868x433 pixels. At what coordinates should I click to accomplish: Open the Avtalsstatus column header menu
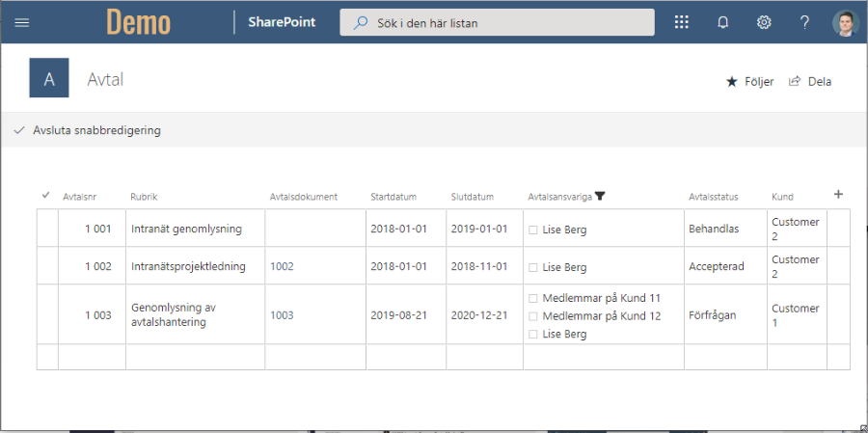(x=713, y=197)
